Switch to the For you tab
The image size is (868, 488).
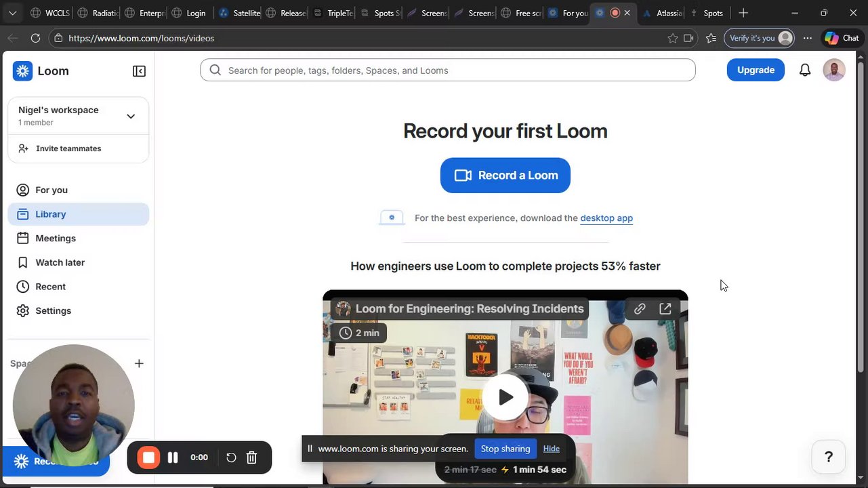point(568,13)
